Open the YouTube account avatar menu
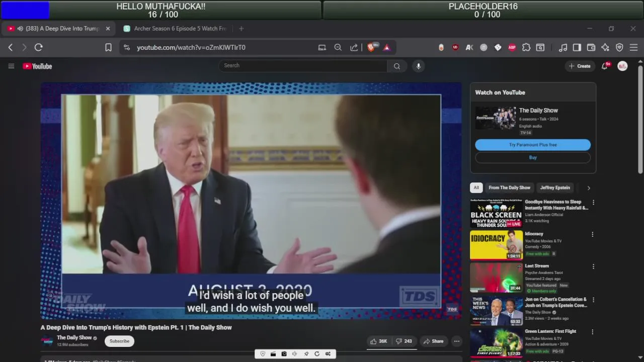Image resolution: width=644 pixels, height=362 pixels. 622,66
